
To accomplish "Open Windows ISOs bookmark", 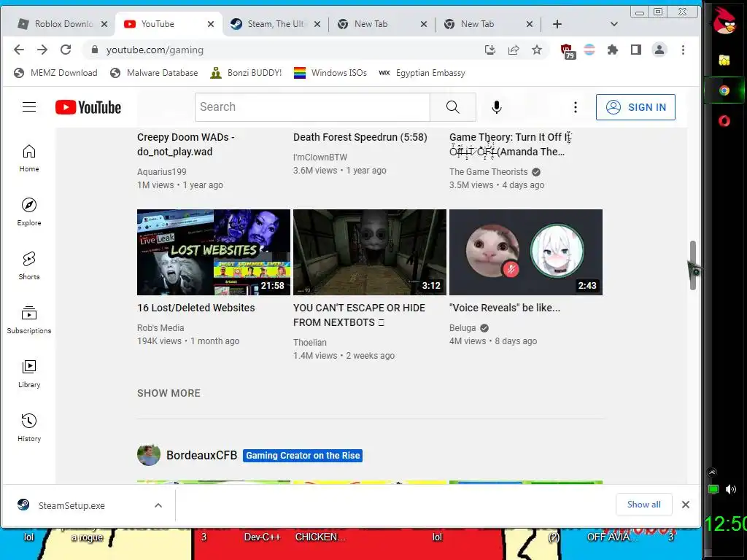I will click(x=330, y=73).
